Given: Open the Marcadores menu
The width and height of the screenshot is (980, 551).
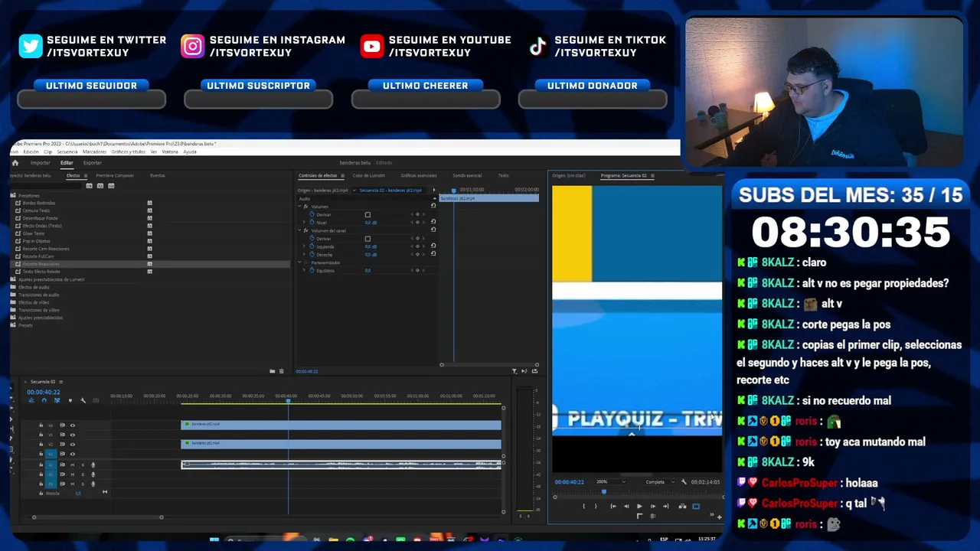Looking at the screenshot, I should pyautogui.click(x=95, y=152).
